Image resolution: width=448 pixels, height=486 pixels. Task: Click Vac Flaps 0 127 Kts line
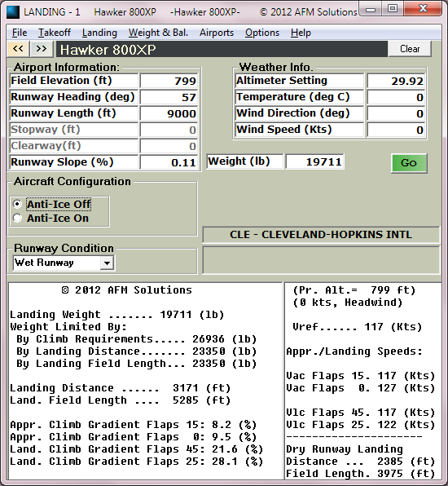coord(361,388)
